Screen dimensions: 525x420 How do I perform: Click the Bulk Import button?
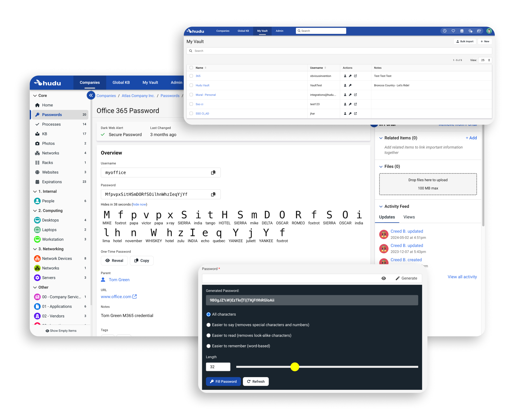(x=465, y=41)
